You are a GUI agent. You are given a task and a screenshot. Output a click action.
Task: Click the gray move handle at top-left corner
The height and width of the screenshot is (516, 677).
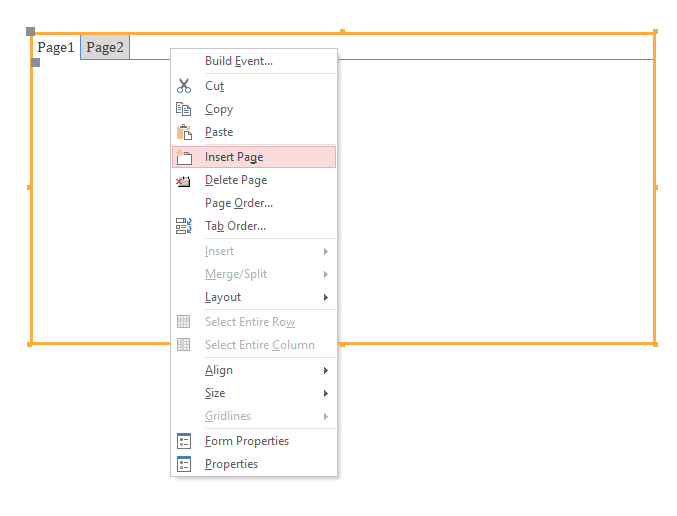pyautogui.click(x=30, y=31)
